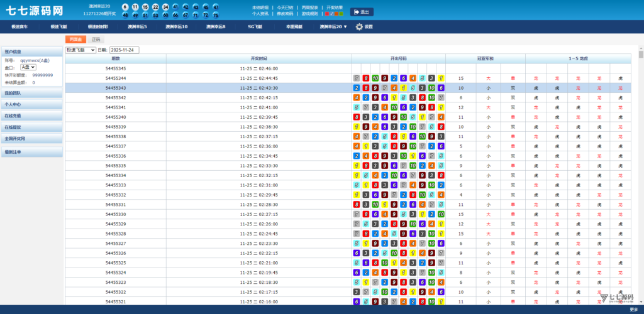This screenshot has width=644, height=314.
Task: Switch to the 正码 tab
Action: (96, 39)
